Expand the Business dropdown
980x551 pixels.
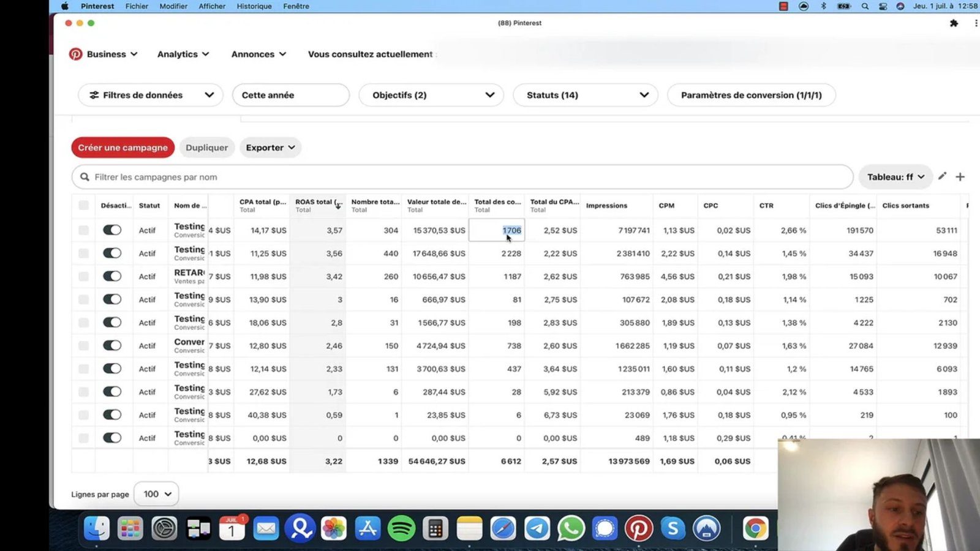(x=112, y=54)
